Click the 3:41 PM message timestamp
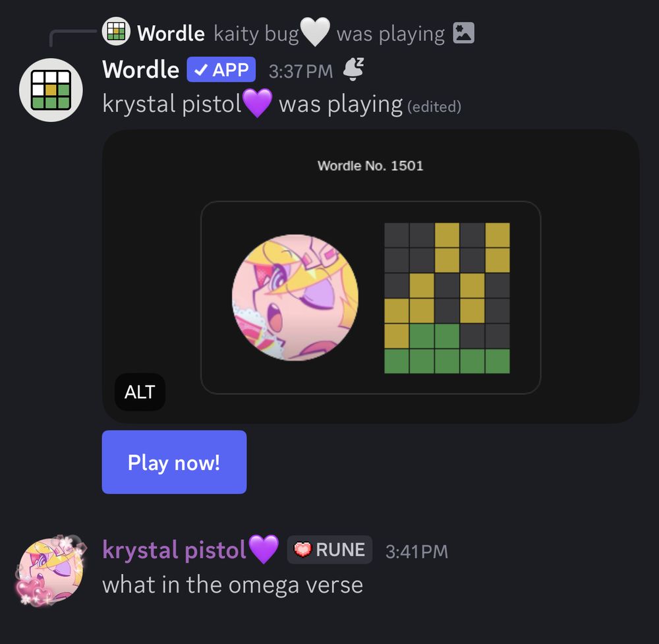The image size is (659, 644). coord(416,552)
